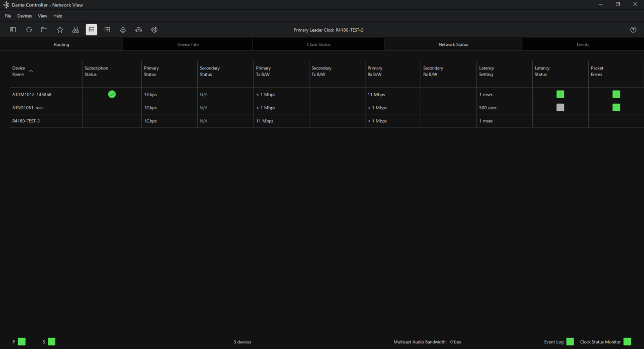The image size is (644, 349).
Task: Click Multicast Audio Bandwidth 0 bps text
Action: pos(427,342)
